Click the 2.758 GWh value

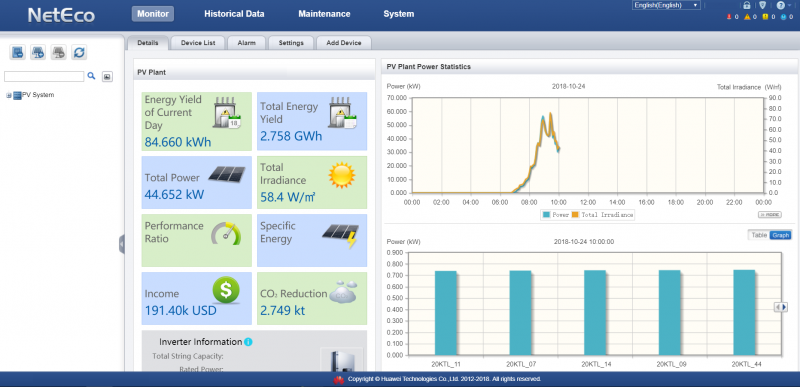(x=291, y=136)
